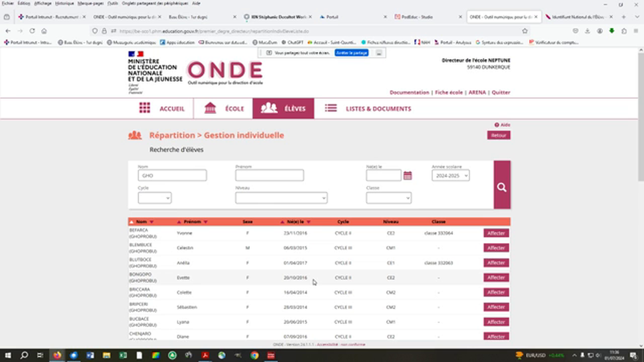Click the ÉLÈVES people icon
The height and width of the screenshot is (362, 644).
coord(269,108)
